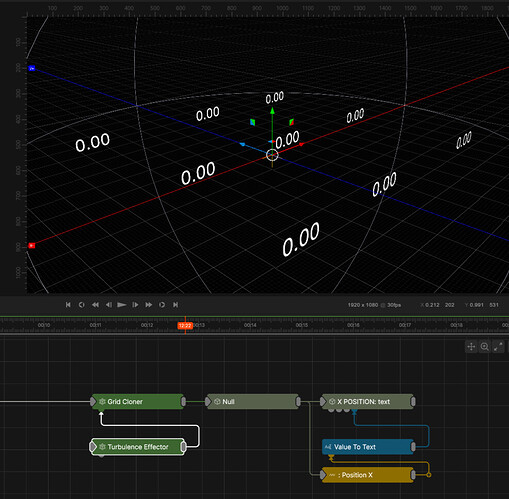Select the Position X node

pos(368,475)
